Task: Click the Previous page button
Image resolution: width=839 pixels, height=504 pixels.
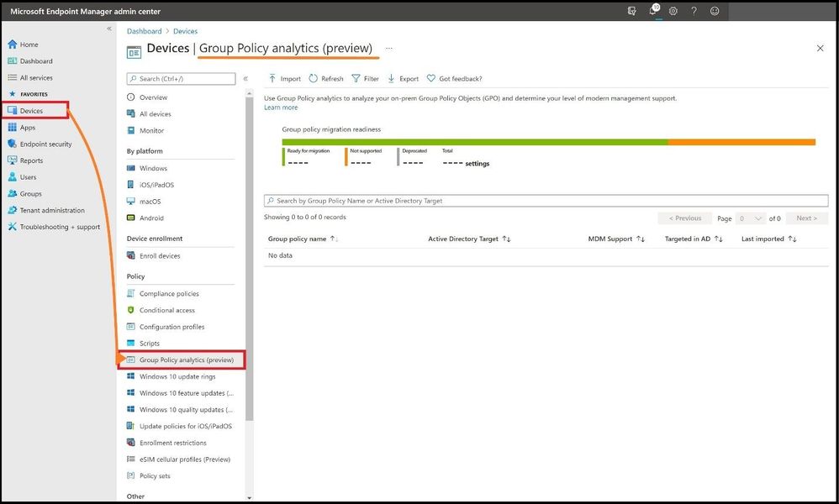Action: 685,218
